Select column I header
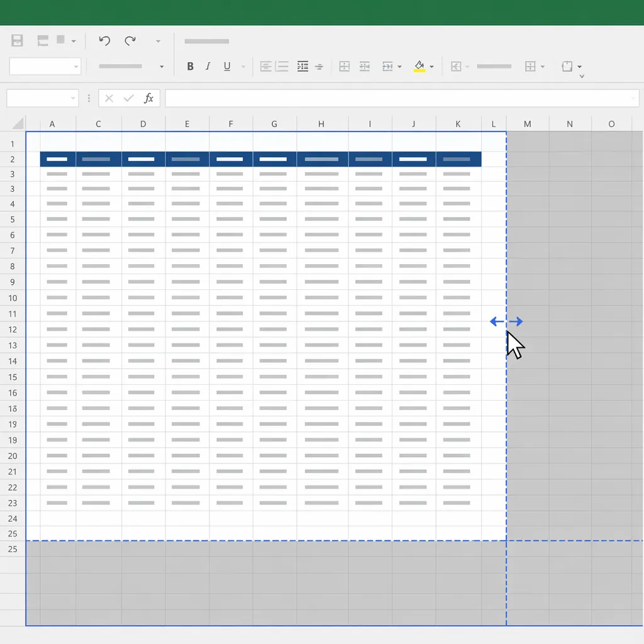 point(370,124)
